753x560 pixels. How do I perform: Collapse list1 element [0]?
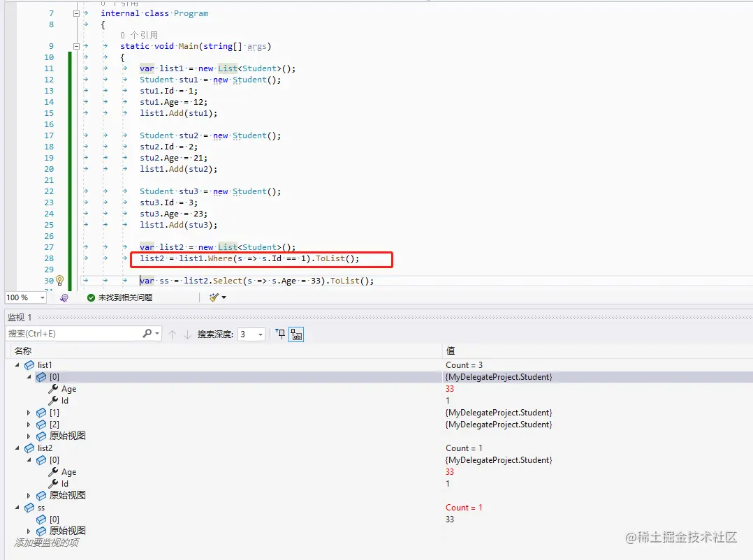29,377
